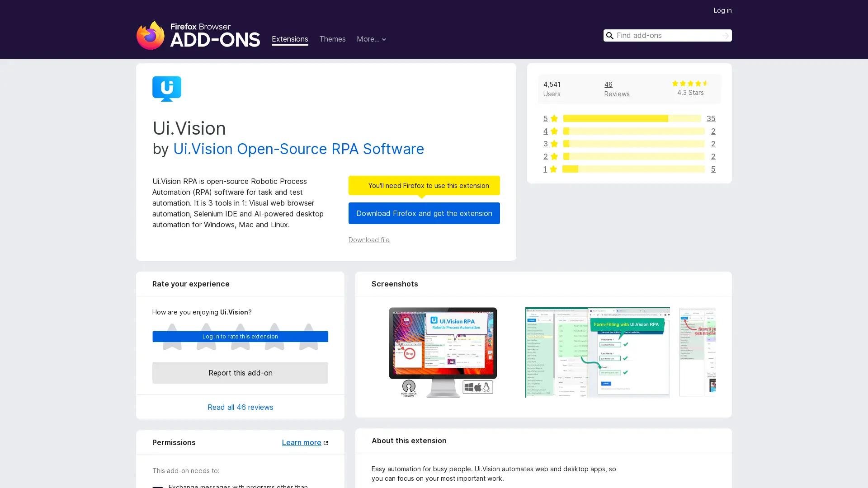
Task: Switch to the Extensions section
Action: pos(289,39)
